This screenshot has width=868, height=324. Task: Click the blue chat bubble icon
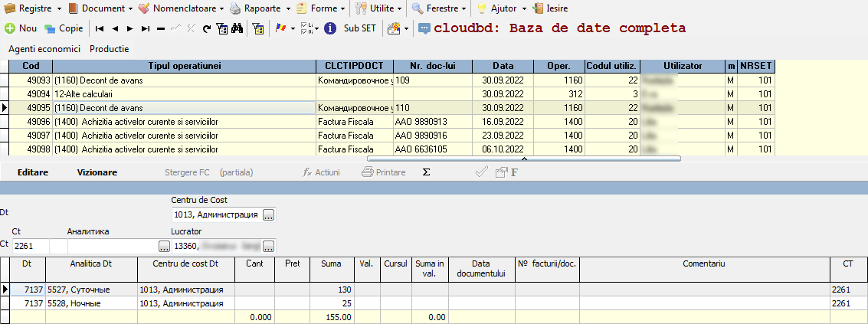pyautogui.click(x=424, y=28)
